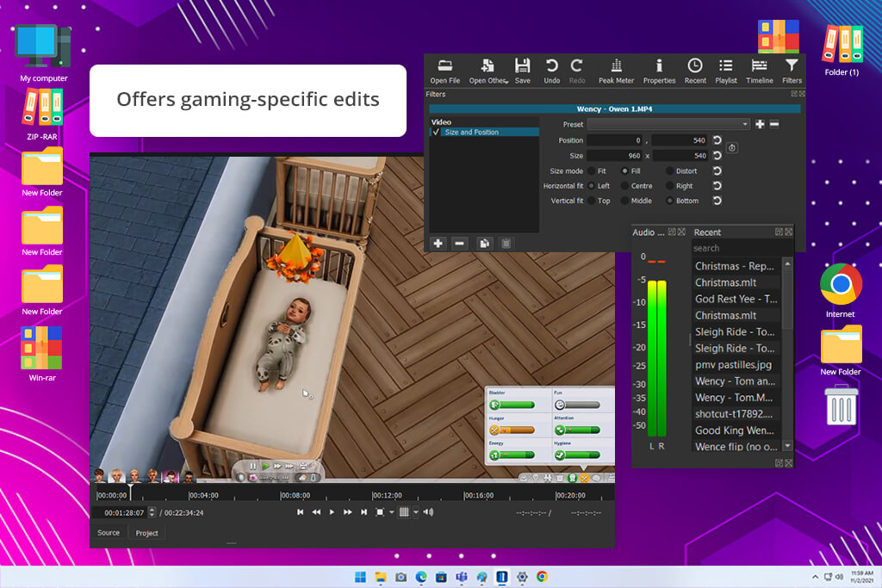882x588 pixels.
Task: Reset the Horizontal fit option
Action: [x=717, y=185]
